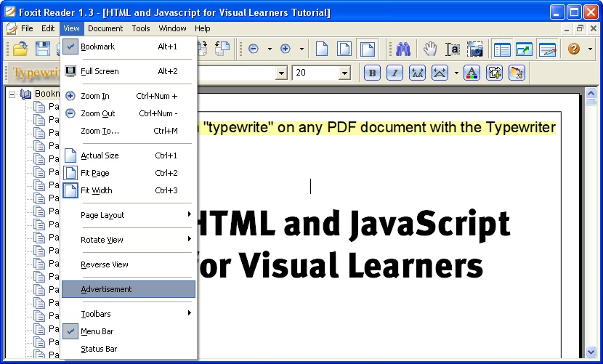
Task: Click the Select Text tool icon
Action: [453, 49]
